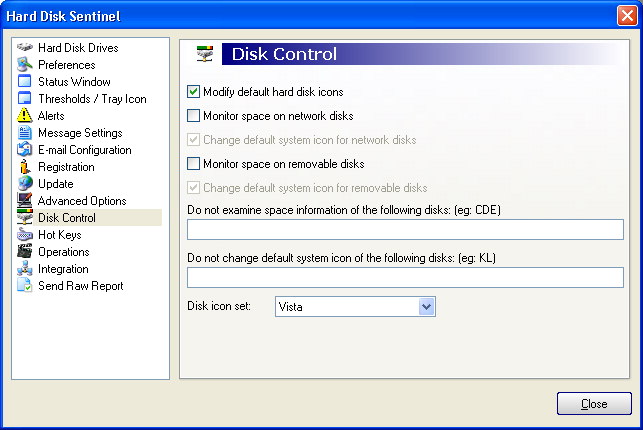Click the Send Raw Report icon

pyautogui.click(x=25, y=286)
